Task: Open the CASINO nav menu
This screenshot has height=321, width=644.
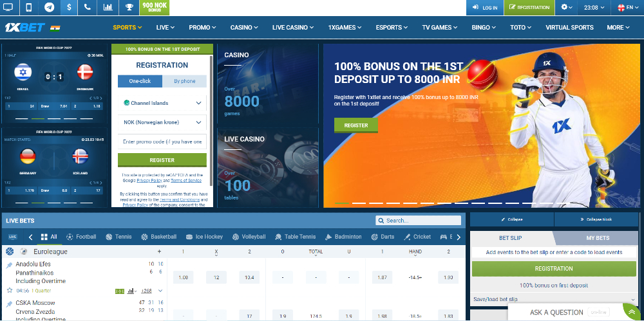Action: tap(244, 28)
